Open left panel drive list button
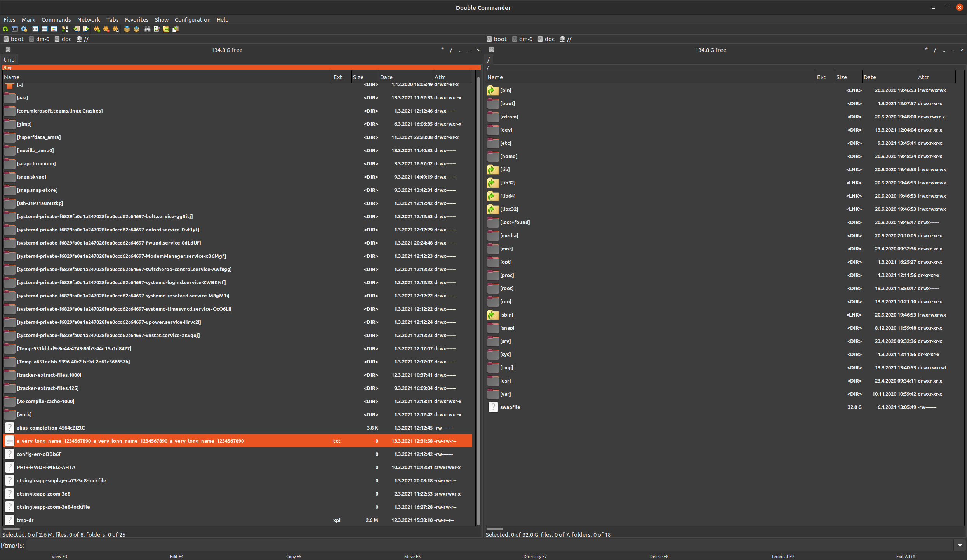This screenshot has width=967, height=560. (x=8, y=50)
